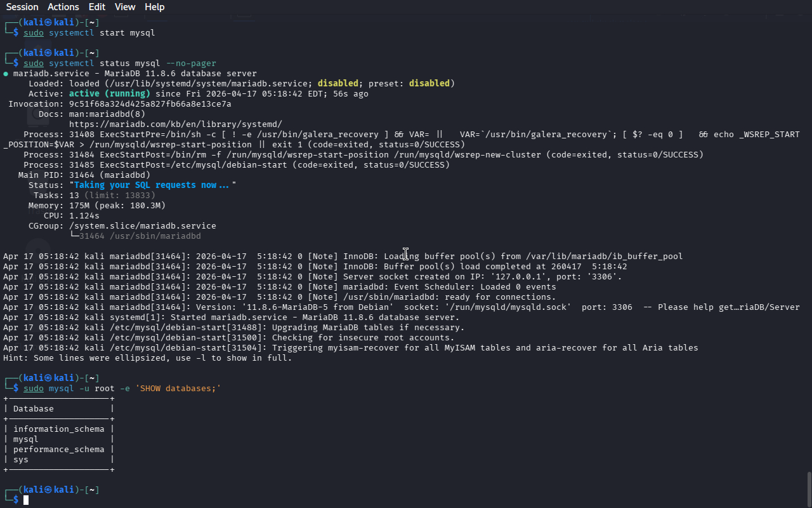The width and height of the screenshot is (812, 508).
Task: Click the information_schema database row
Action: 58,429
